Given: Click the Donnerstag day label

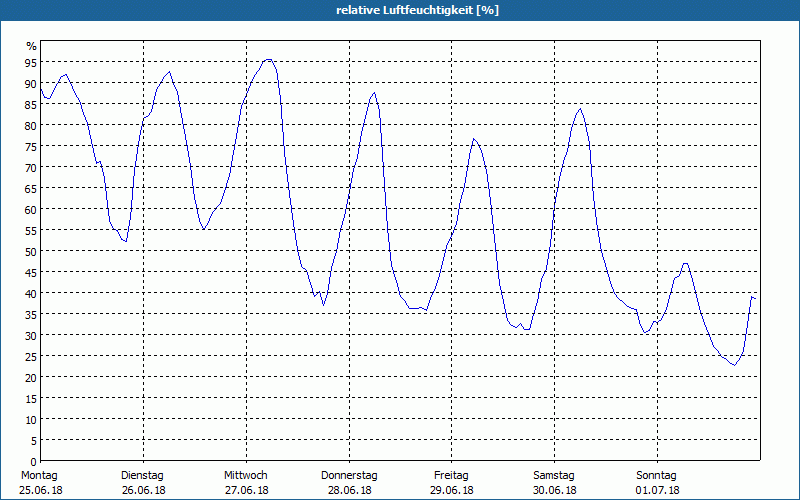Looking at the screenshot, I should point(349,475).
